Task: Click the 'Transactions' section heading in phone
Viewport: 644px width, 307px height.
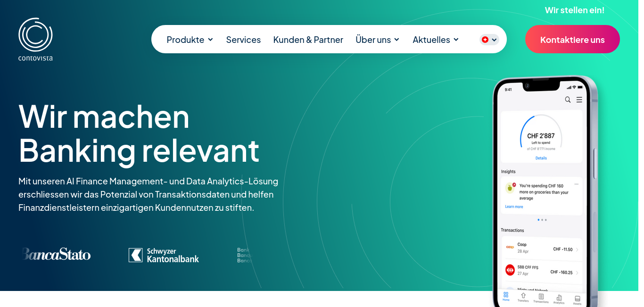Action: point(512,230)
